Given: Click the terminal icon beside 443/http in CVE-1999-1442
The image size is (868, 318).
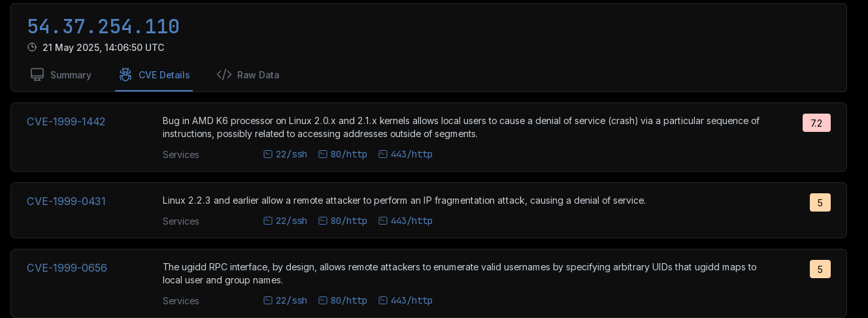Looking at the screenshot, I should [x=382, y=154].
